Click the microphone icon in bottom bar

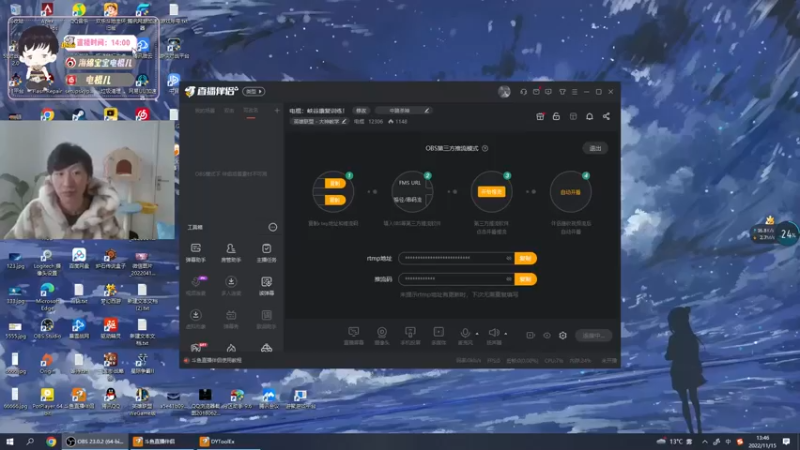coord(465,333)
